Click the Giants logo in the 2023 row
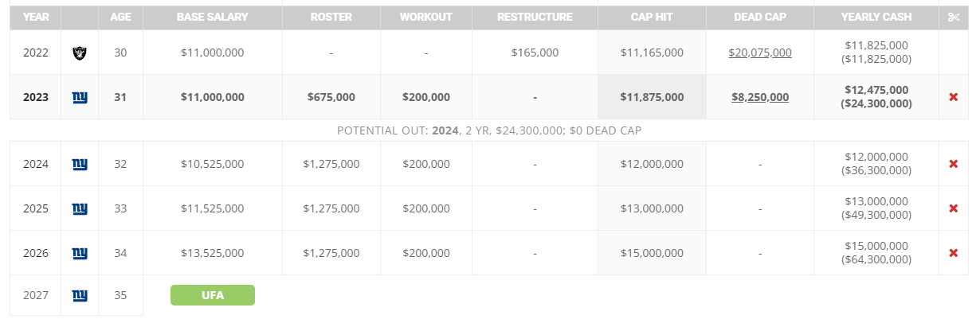Viewport: 980px width, 323px height. (x=80, y=97)
